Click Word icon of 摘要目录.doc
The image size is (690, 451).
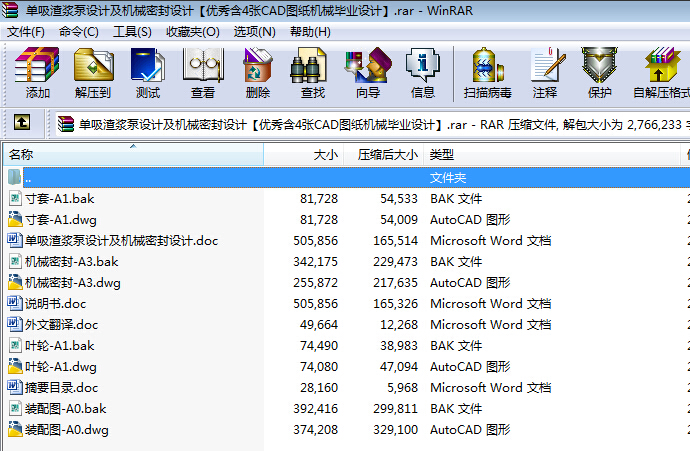15,387
